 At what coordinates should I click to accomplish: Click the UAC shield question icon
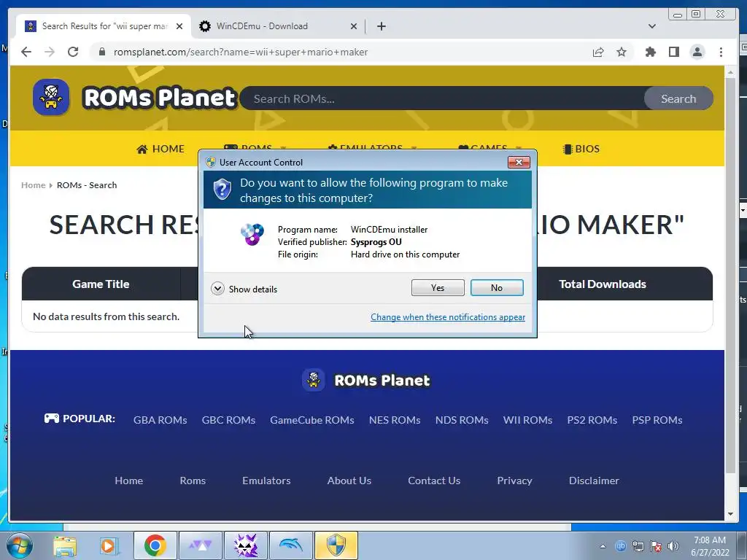222,189
